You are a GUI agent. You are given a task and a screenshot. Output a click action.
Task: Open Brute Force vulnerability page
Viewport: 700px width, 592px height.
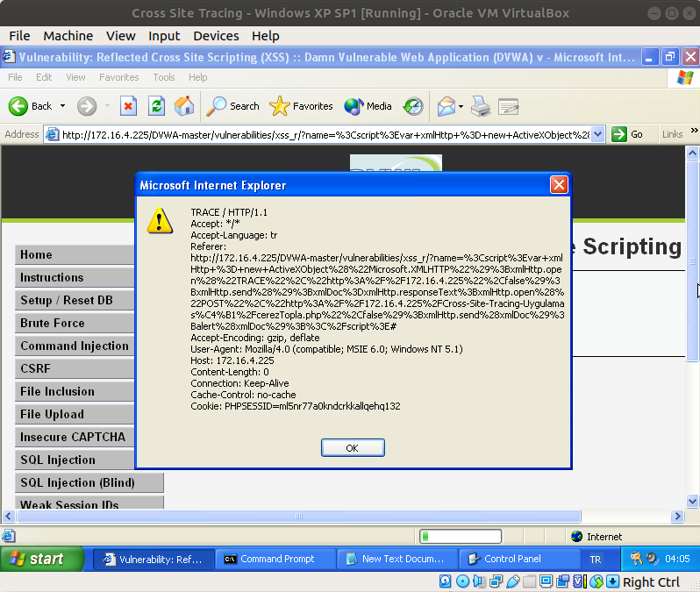click(x=75, y=323)
